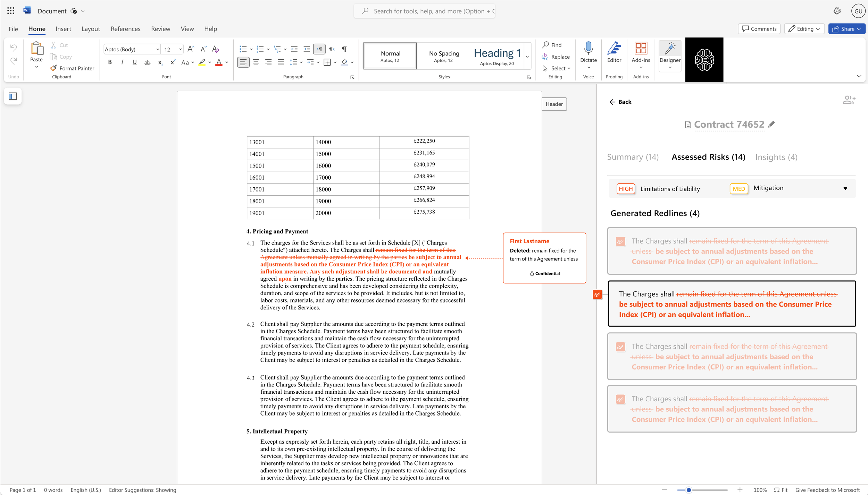
Task: Open the font size dropdown
Action: (180, 49)
